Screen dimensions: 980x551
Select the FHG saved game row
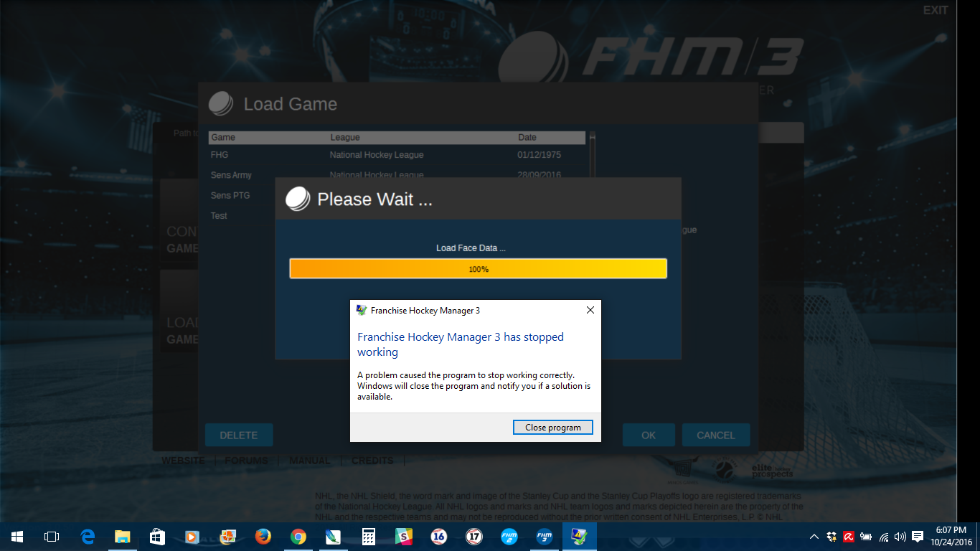tap(397, 155)
